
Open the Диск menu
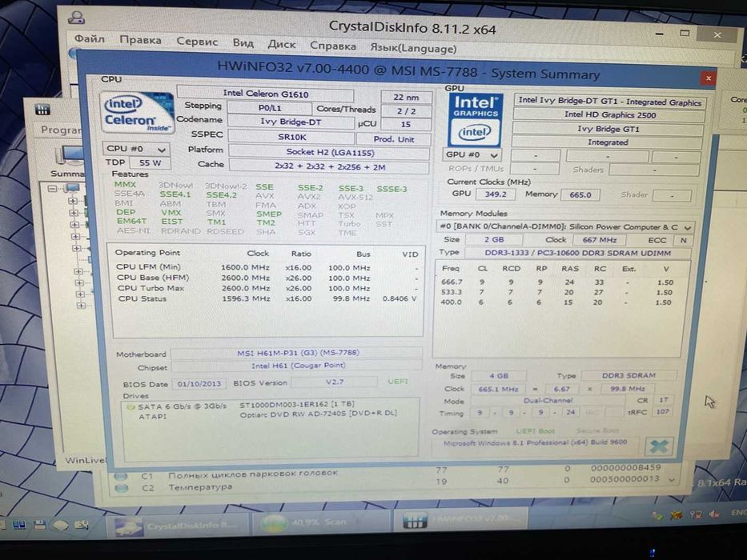[x=282, y=44]
